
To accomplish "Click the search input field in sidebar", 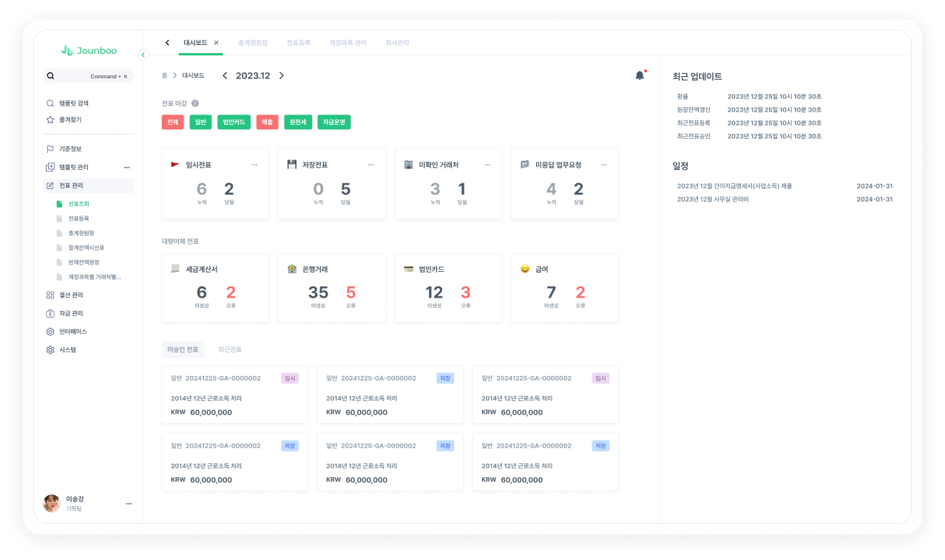I will (88, 76).
